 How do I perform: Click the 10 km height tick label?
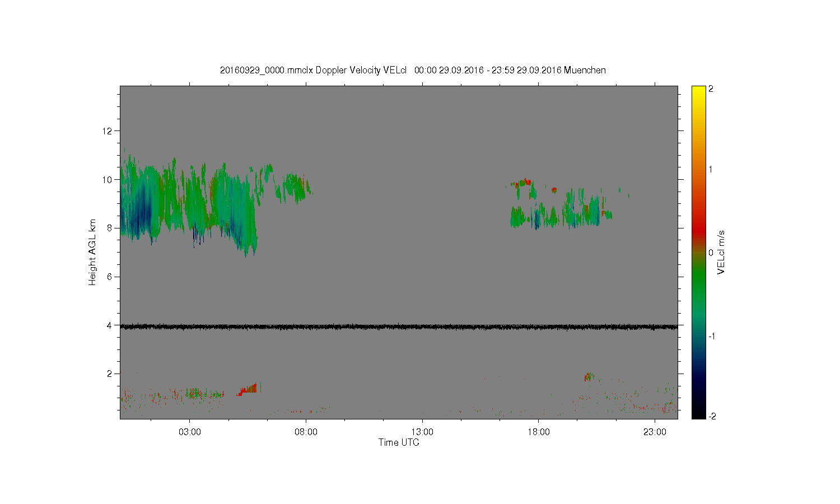(108, 180)
